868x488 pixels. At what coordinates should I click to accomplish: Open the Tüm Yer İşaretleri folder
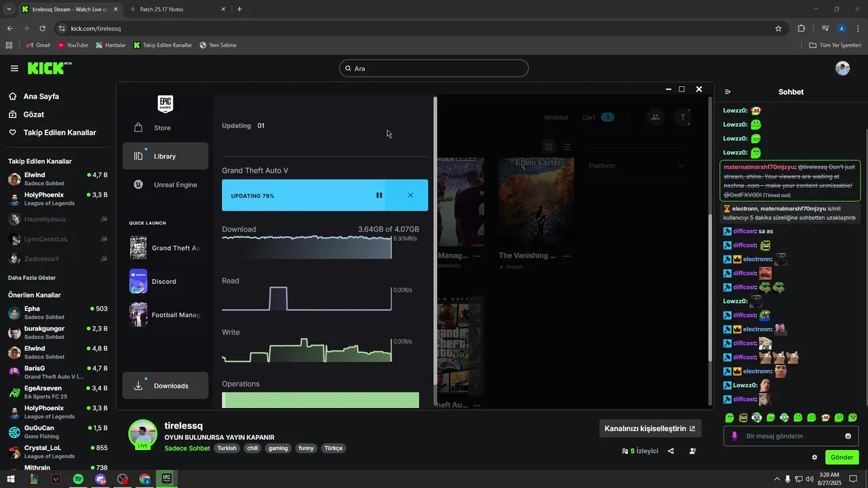pyautogui.click(x=835, y=45)
